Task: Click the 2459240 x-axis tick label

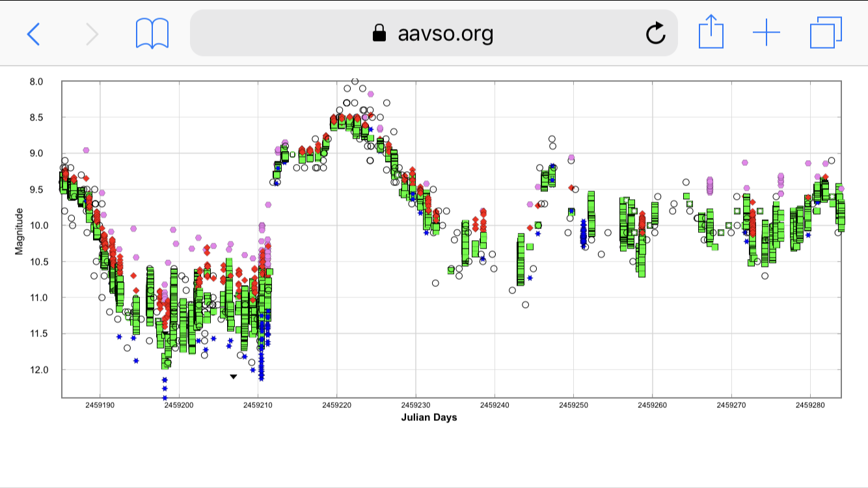Action: click(x=495, y=405)
